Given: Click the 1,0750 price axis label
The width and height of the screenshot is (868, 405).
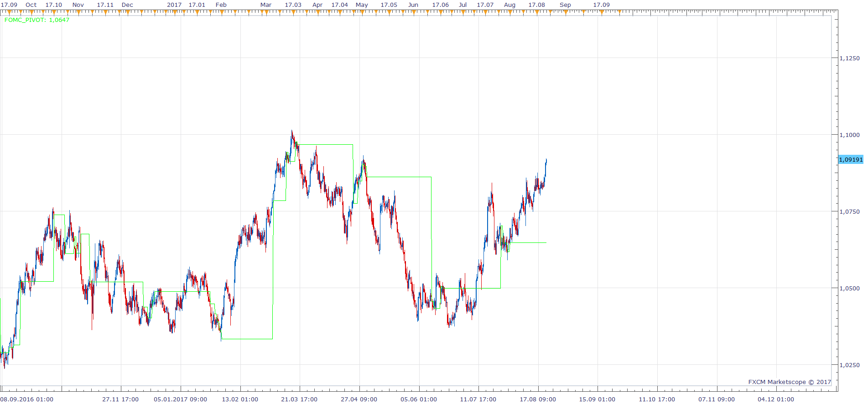Looking at the screenshot, I should click(x=849, y=211).
